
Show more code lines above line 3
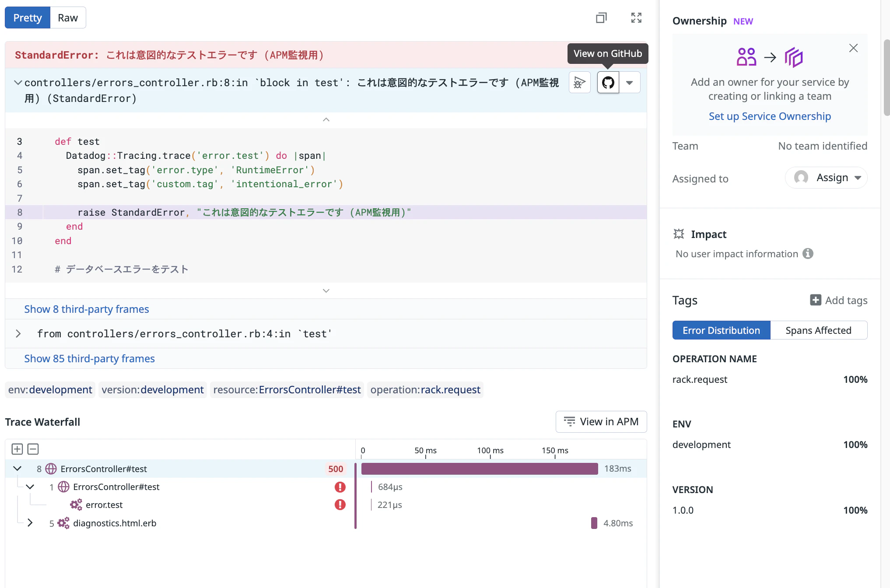coord(326,119)
